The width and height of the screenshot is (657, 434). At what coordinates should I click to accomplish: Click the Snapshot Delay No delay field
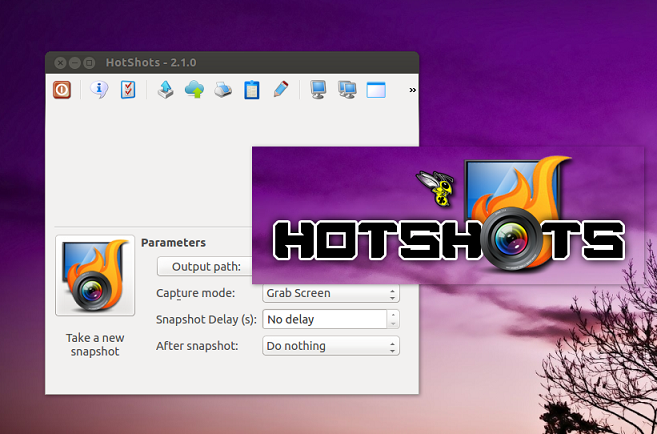(325, 319)
